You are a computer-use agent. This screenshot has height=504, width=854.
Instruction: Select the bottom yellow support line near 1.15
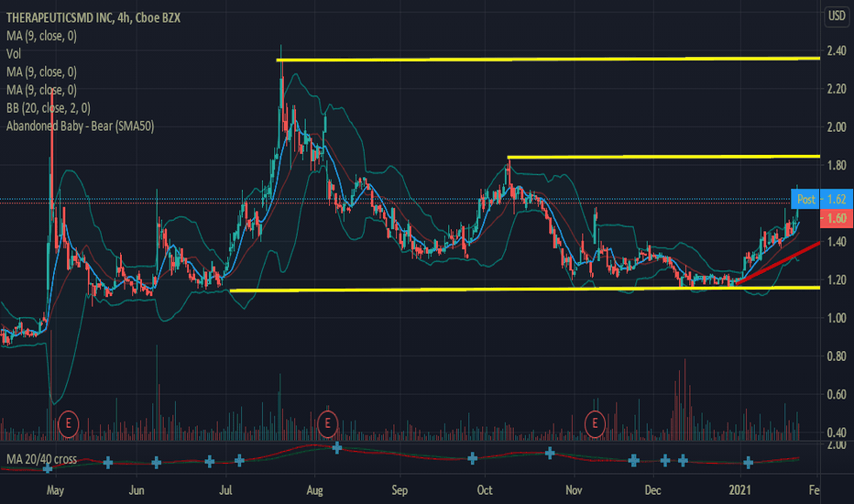[x=525, y=289]
